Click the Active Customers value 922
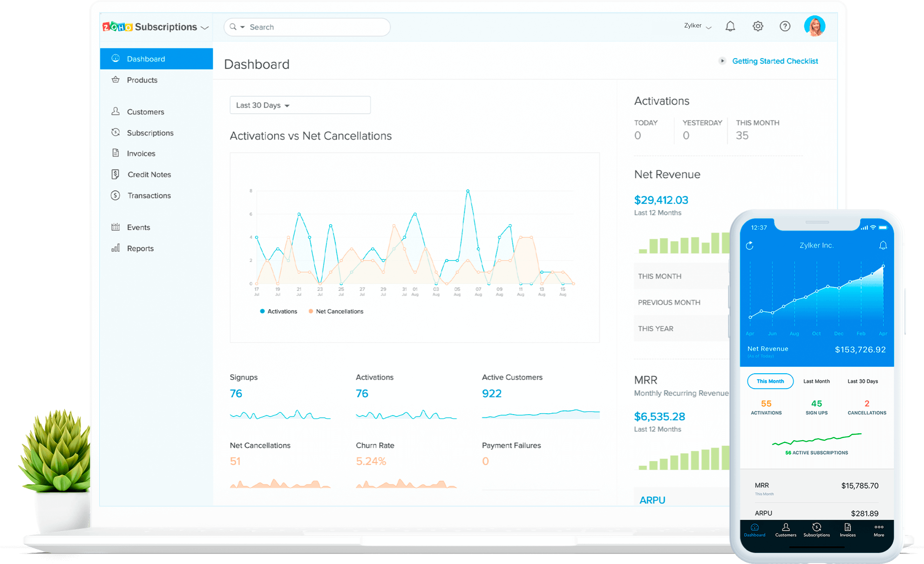The width and height of the screenshot is (924, 564). [x=492, y=393]
